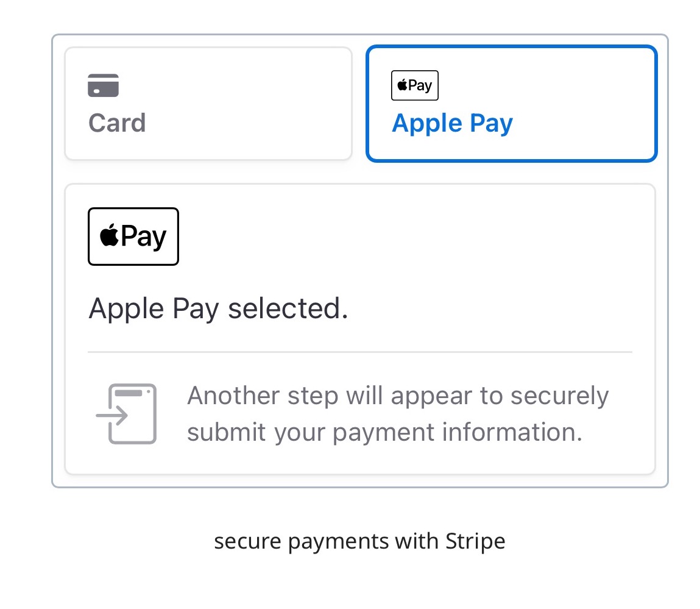The image size is (700, 609).
Task: Click the credit card icon
Action: (x=103, y=85)
